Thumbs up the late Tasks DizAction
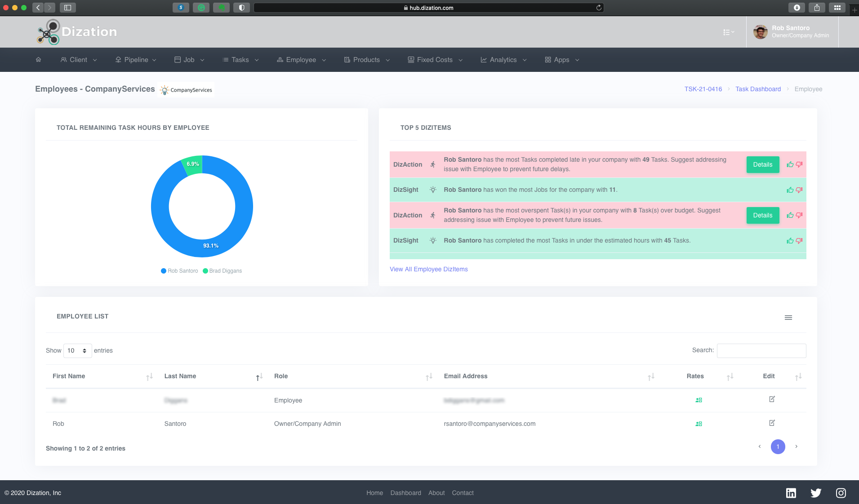859x504 pixels. pyautogui.click(x=790, y=164)
